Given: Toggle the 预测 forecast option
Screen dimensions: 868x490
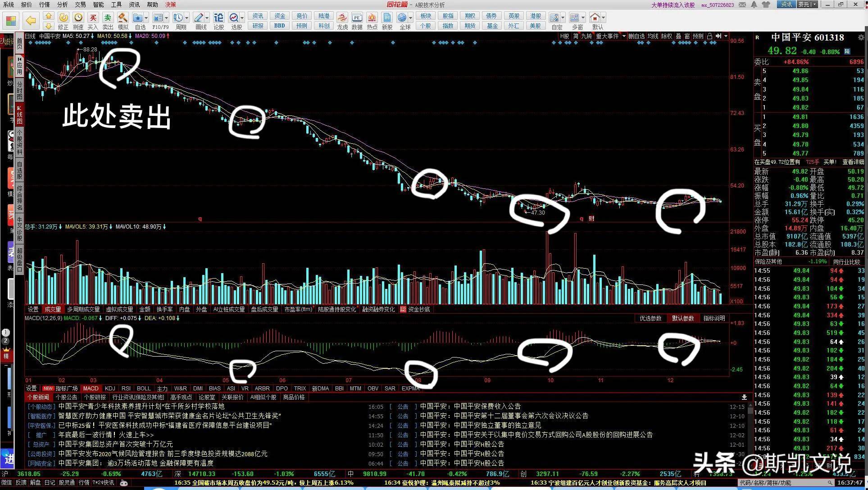Looking at the screenshot, I should (698, 36).
